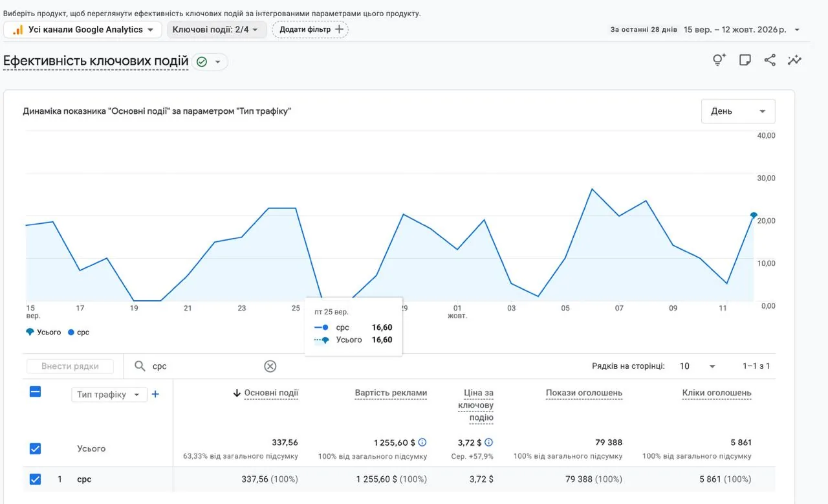Change chart granularity from День
Screen dimensions: 828x504
[x=738, y=111]
